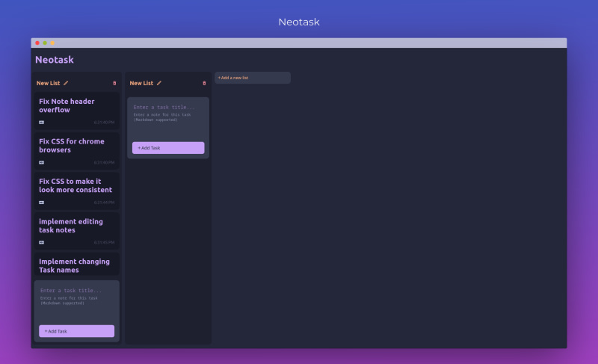Click the first list's 'New List' title

click(48, 83)
